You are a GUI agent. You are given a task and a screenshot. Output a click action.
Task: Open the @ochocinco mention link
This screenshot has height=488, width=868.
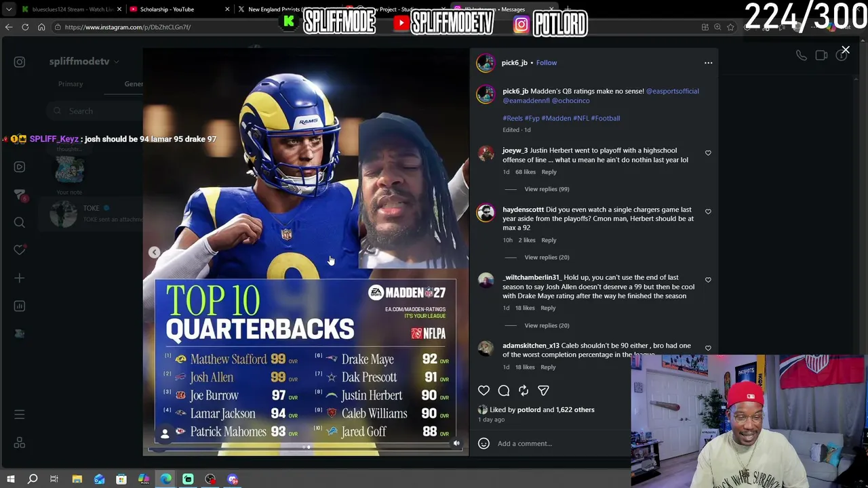[x=570, y=101]
